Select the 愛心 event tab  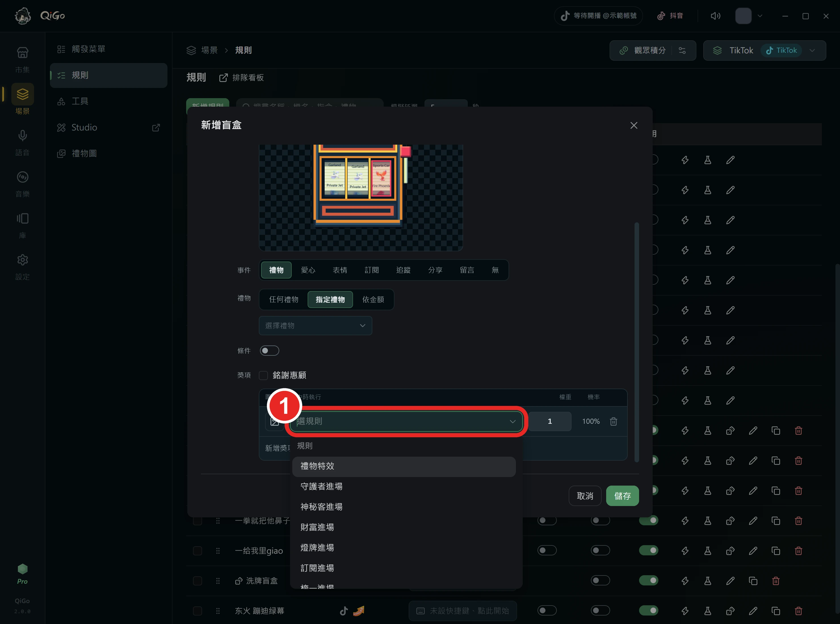pos(308,270)
